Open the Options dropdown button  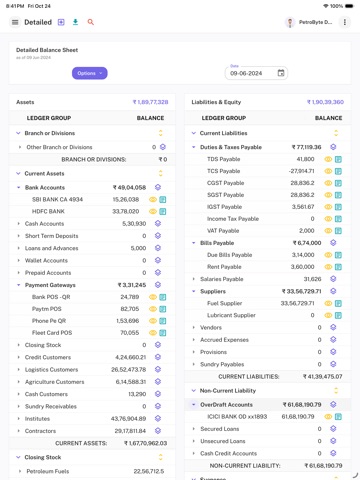[90, 73]
